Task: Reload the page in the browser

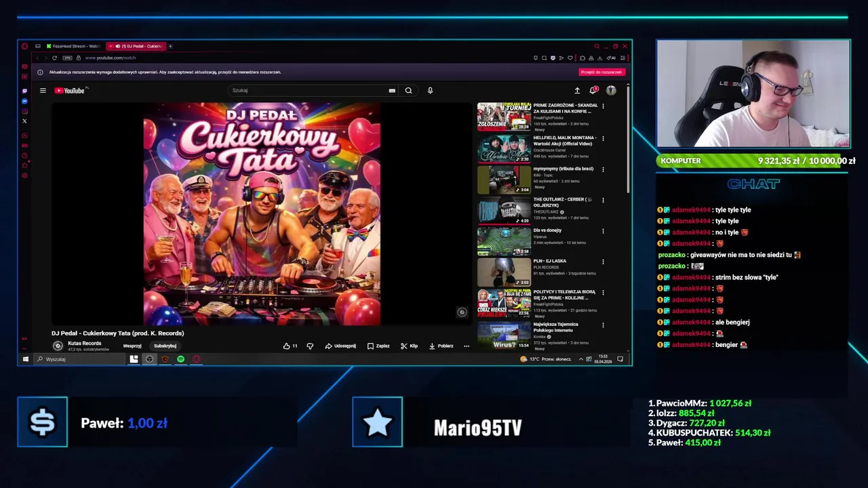Action: click(x=54, y=58)
